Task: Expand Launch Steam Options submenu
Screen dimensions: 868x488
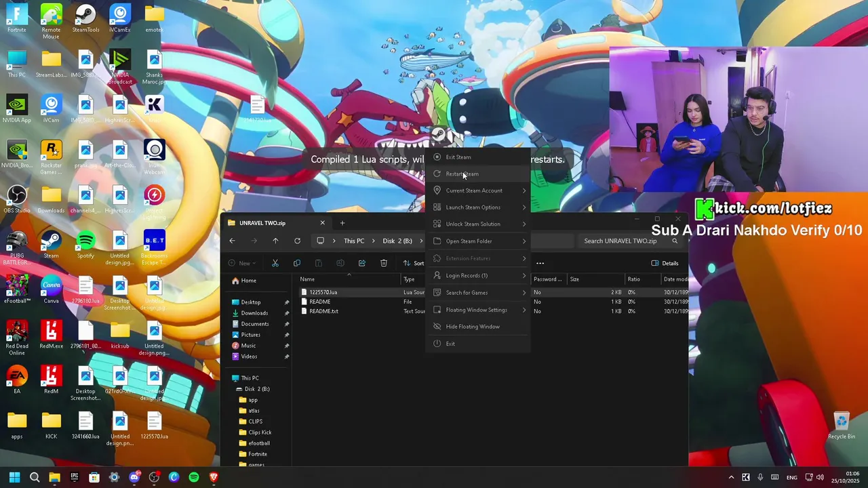Action: [478, 207]
